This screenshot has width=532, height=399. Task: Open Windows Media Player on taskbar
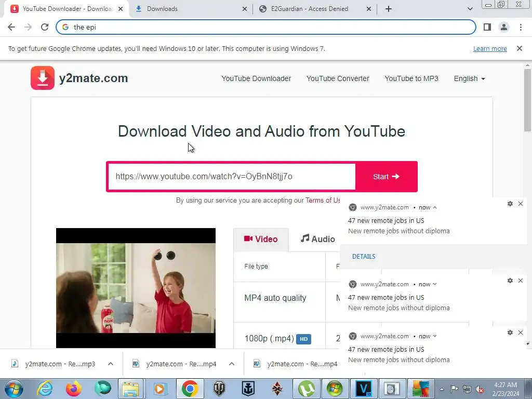160,389
